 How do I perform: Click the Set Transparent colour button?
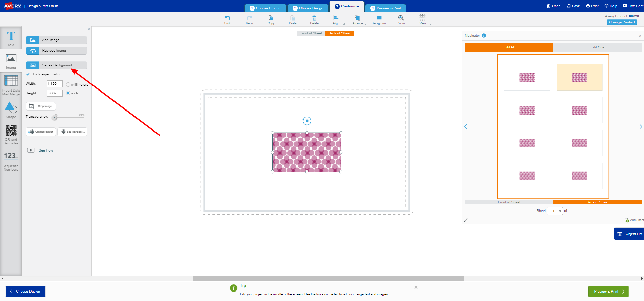point(72,132)
